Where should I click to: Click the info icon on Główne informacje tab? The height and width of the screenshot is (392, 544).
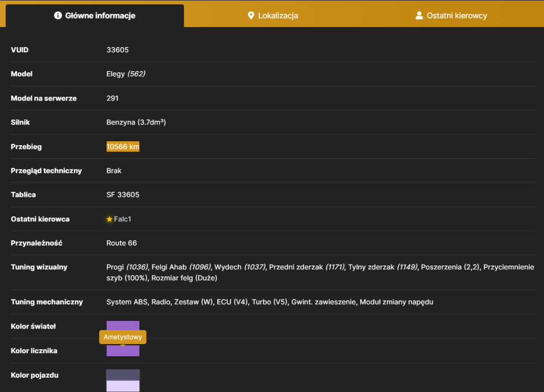(58, 16)
